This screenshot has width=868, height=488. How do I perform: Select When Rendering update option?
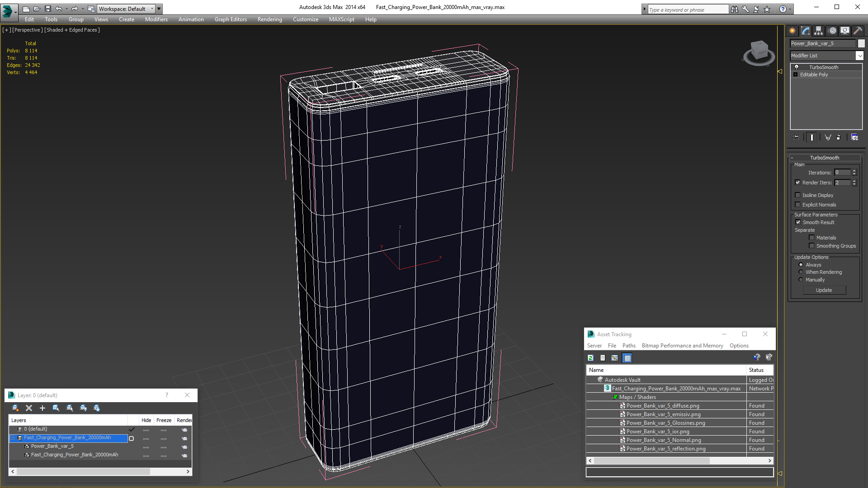coord(801,272)
